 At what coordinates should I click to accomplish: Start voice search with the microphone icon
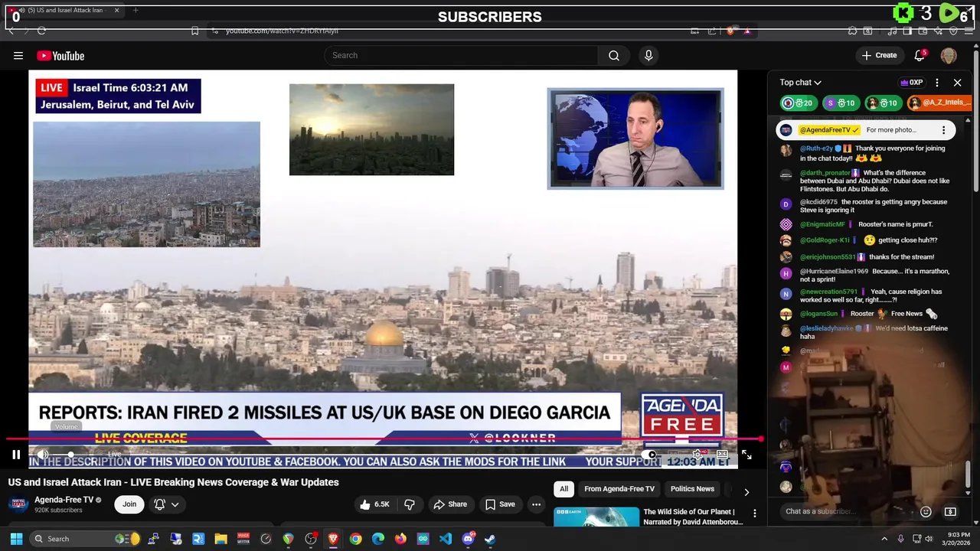(x=648, y=55)
